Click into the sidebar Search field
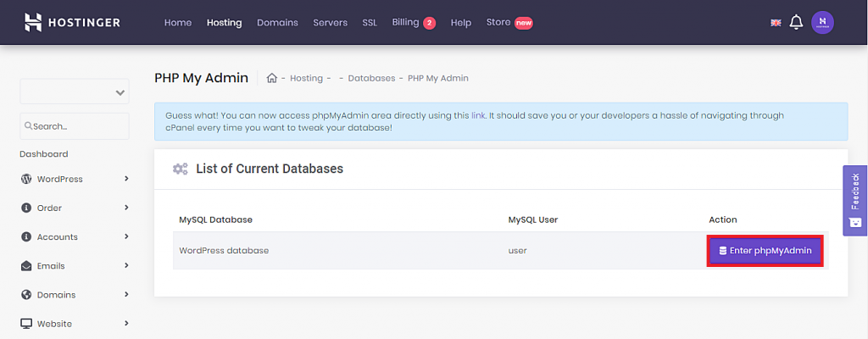 [75, 126]
